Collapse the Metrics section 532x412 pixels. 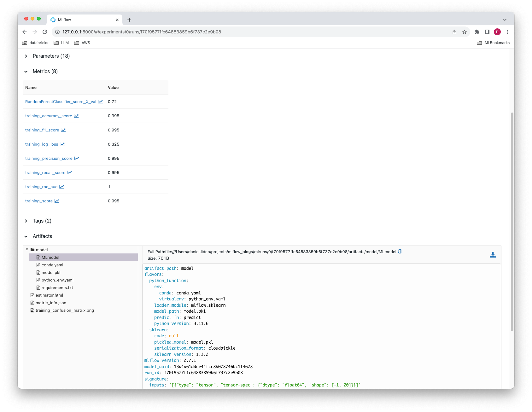coord(26,71)
